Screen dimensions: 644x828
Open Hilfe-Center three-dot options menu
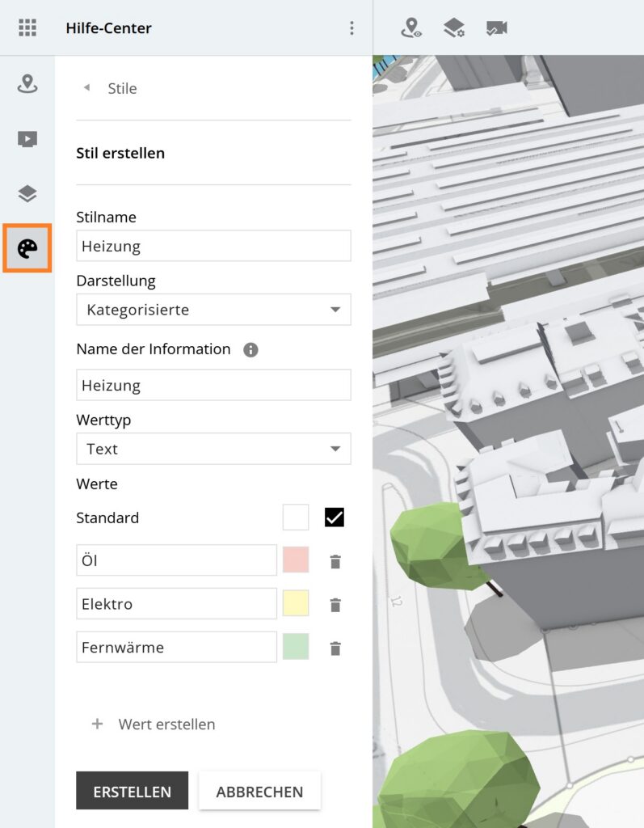point(351,28)
